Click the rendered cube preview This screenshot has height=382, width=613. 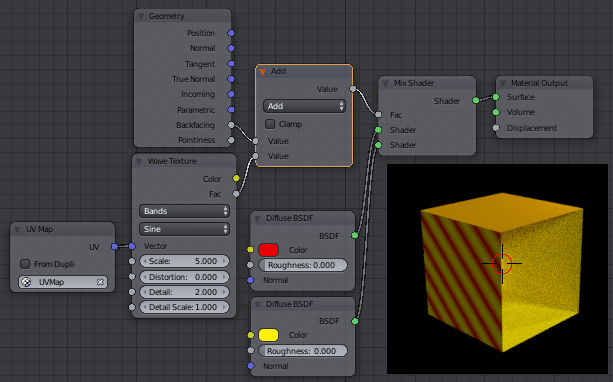click(x=497, y=269)
